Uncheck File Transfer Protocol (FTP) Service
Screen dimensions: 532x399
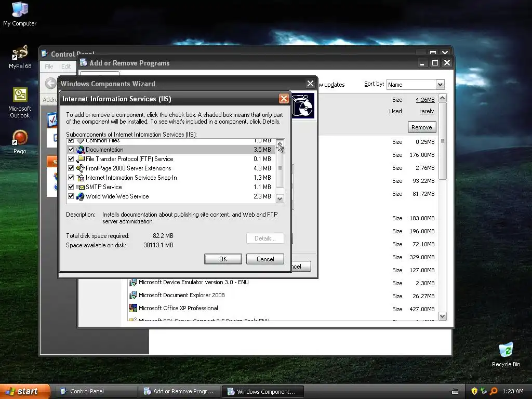point(71,159)
